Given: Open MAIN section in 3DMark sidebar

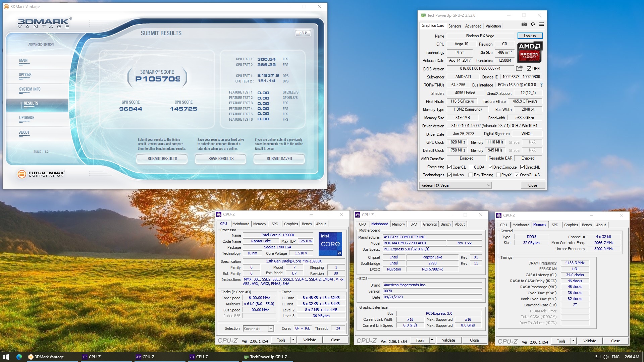Looking at the screenshot, I should tap(23, 60).
